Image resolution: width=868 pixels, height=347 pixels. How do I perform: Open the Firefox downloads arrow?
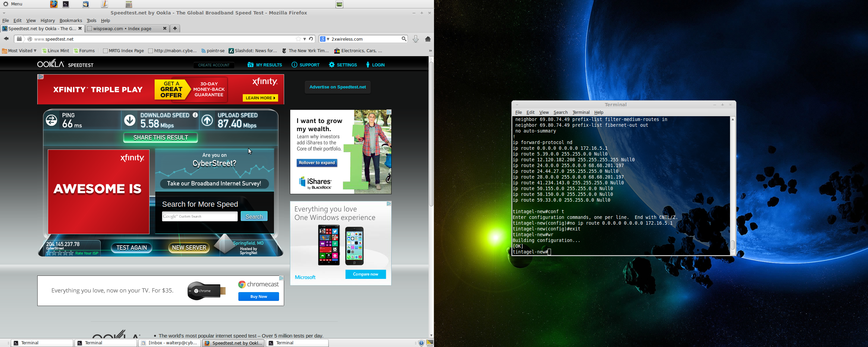415,39
